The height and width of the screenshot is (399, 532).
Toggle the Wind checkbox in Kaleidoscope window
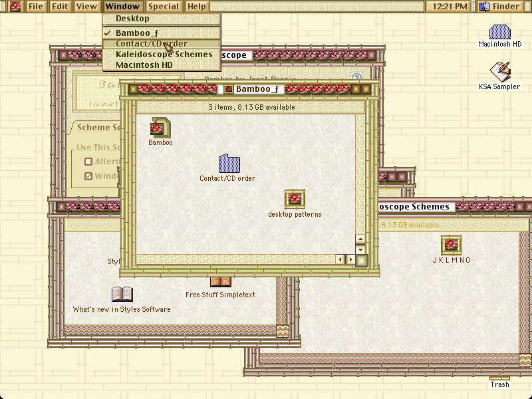click(x=88, y=176)
